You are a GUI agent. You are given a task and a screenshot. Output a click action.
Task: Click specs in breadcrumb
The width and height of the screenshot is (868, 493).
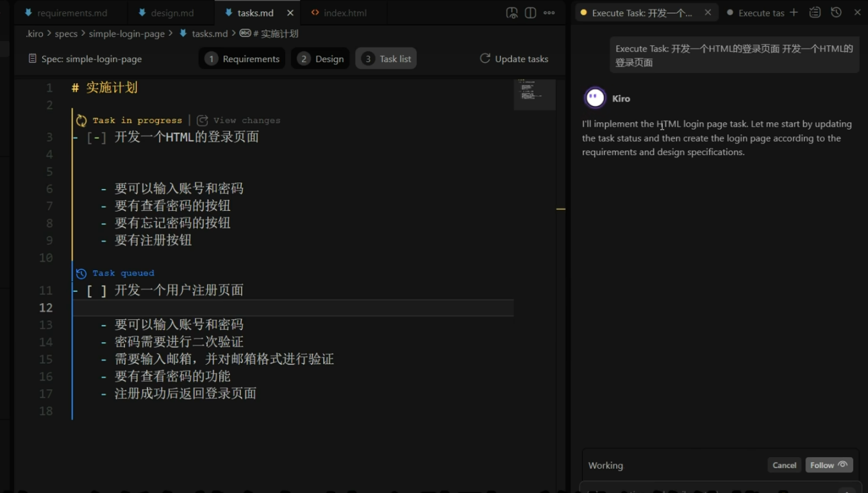(x=66, y=33)
